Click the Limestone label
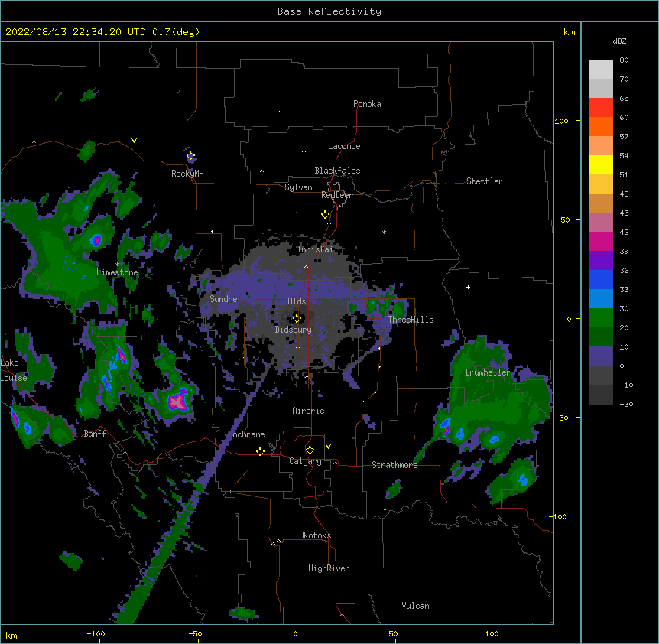 [x=117, y=272]
